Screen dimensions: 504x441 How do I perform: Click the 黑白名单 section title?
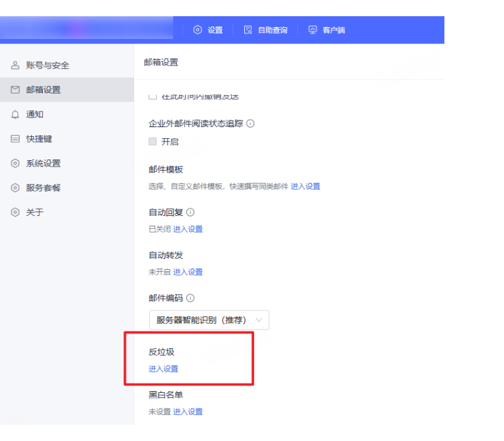pyautogui.click(x=166, y=395)
